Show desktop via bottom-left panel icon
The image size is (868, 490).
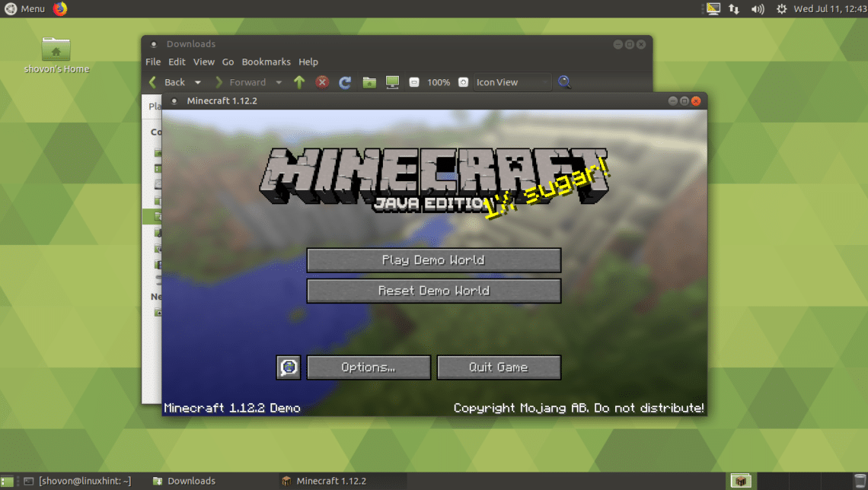[7, 481]
